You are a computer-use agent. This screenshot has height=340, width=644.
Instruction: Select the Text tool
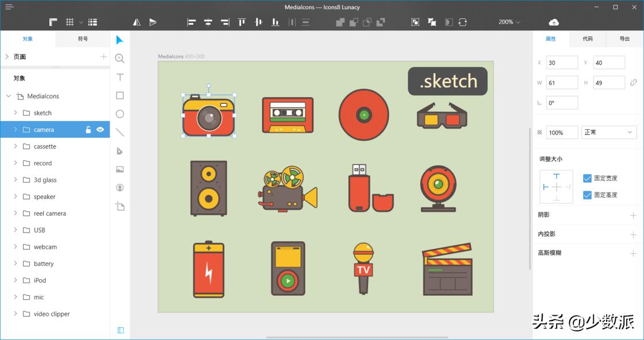pyautogui.click(x=120, y=77)
